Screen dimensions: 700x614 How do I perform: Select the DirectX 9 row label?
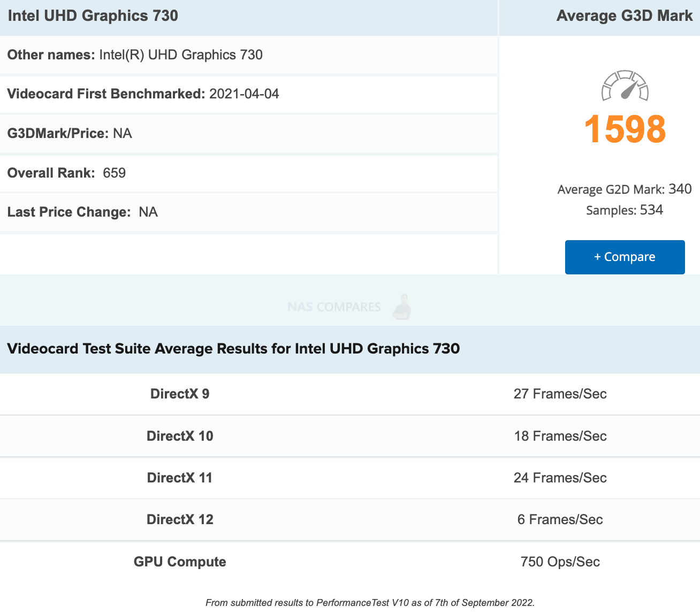[180, 394]
